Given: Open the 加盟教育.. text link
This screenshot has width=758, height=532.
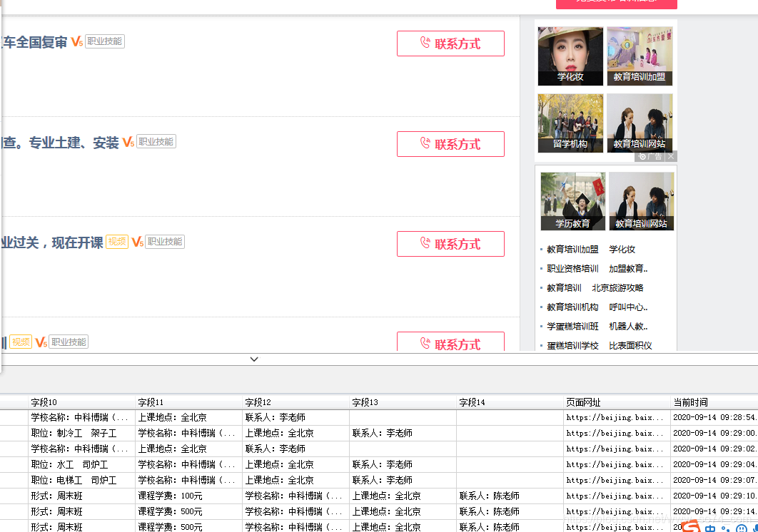Looking at the screenshot, I should tap(628, 269).
